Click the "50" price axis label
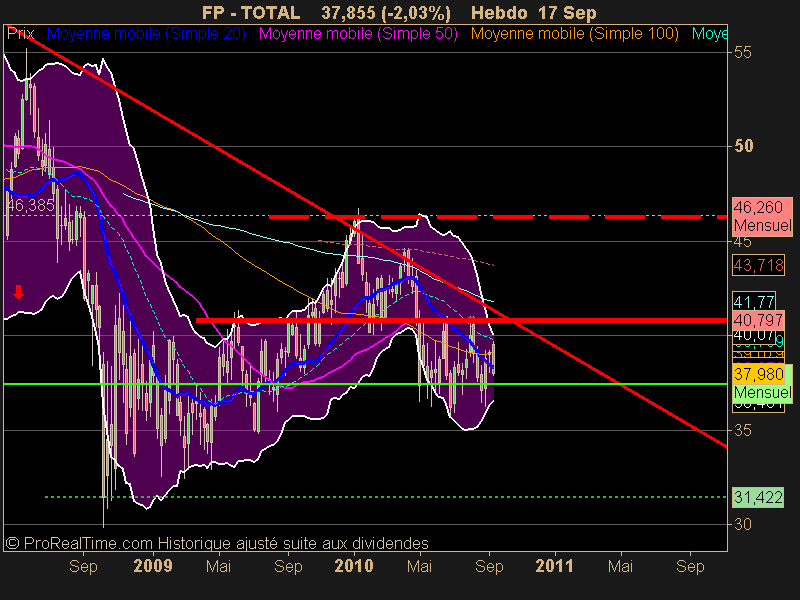 [743, 146]
